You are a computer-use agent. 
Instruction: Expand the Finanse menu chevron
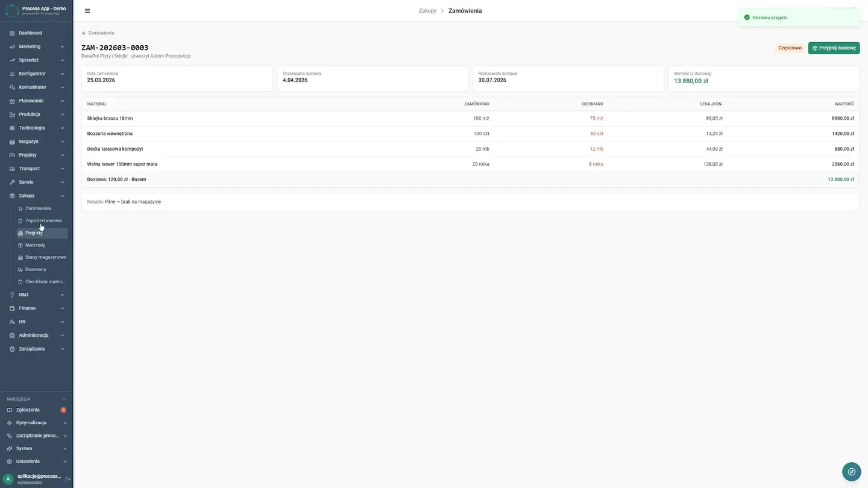(62, 308)
